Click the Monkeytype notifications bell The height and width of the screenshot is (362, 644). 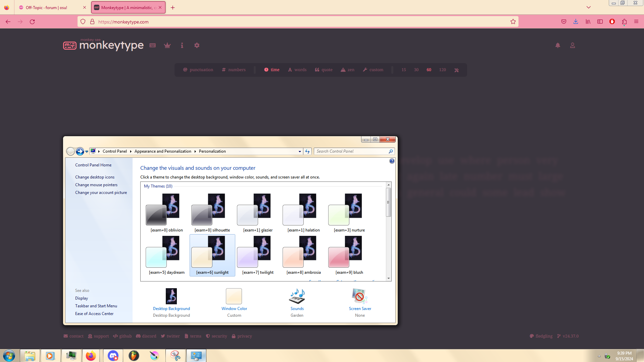(x=558, y=45)
